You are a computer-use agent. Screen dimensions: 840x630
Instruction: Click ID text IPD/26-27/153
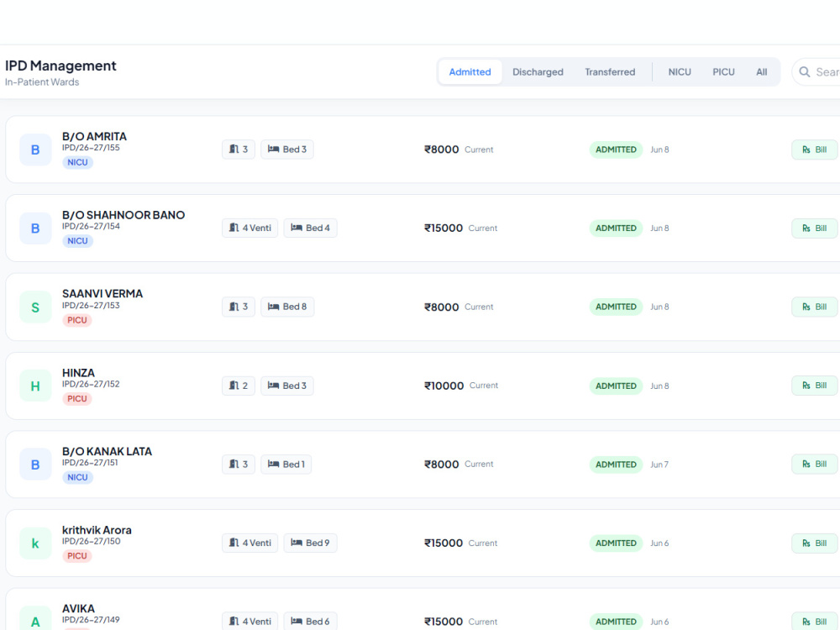[91, 306]
